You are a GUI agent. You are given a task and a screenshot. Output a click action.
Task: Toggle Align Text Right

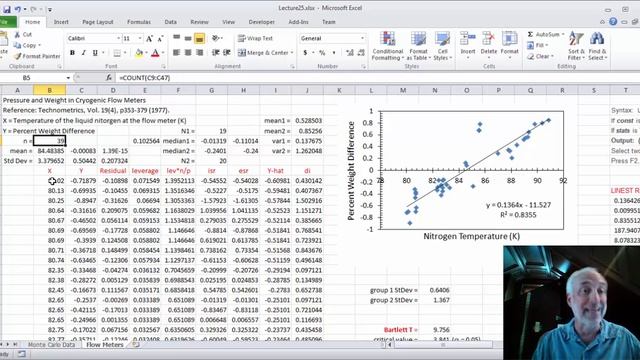click(x=200, y=53)
